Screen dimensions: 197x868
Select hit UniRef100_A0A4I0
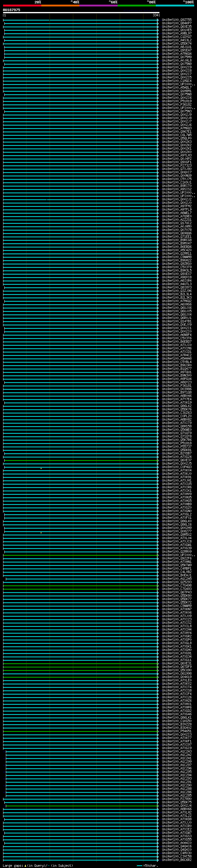coord(176,843)
